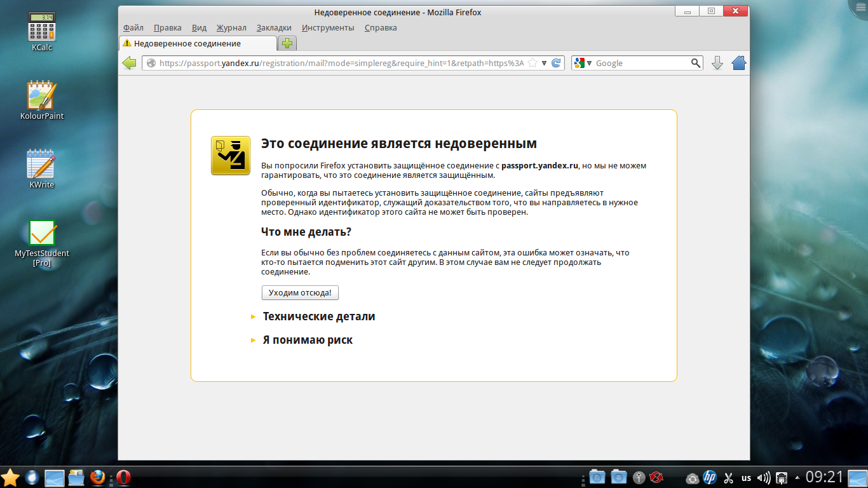Open KWrite desktop icon
Viewport: 868px width, 488px height.
coord(42,169)
